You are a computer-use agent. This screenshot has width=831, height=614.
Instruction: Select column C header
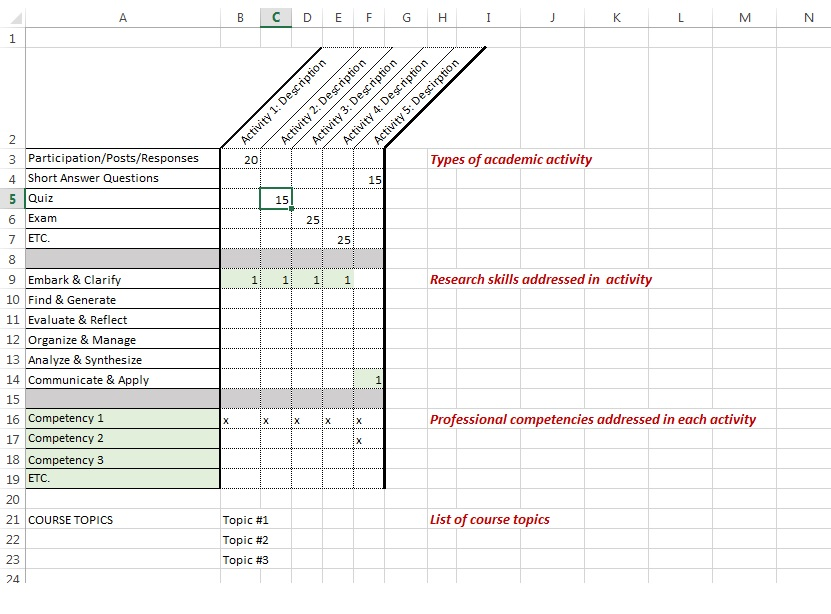pos(275,17)
